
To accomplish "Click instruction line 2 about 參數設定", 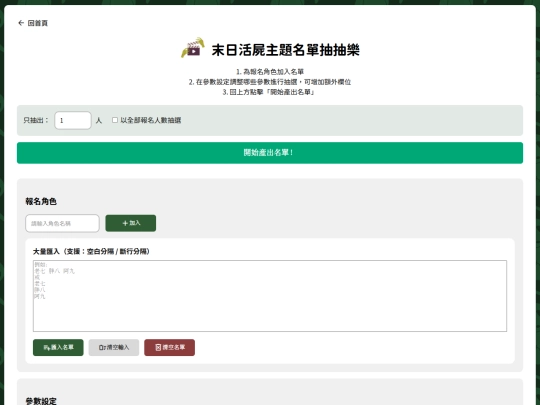I will (x=270, y=82).
